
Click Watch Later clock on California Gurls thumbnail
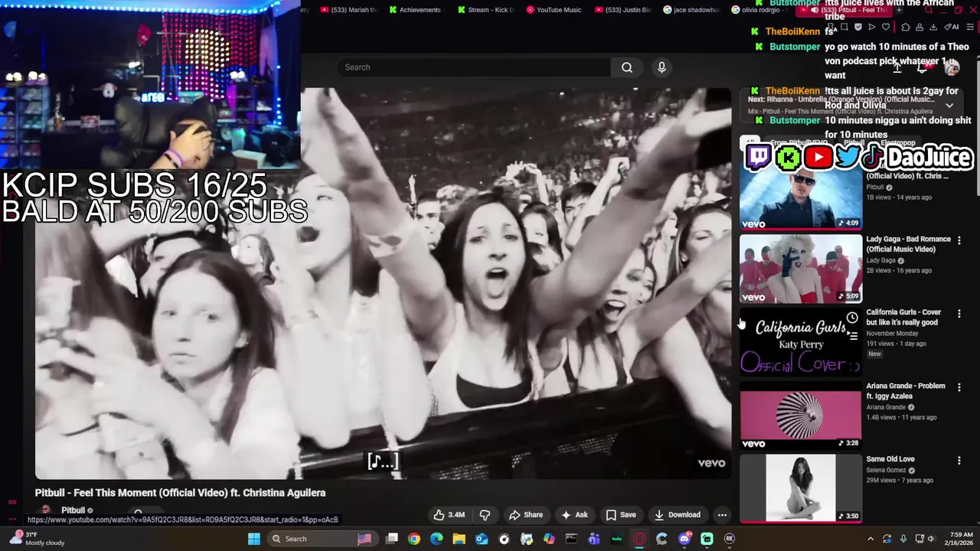[x=852, y=318]
